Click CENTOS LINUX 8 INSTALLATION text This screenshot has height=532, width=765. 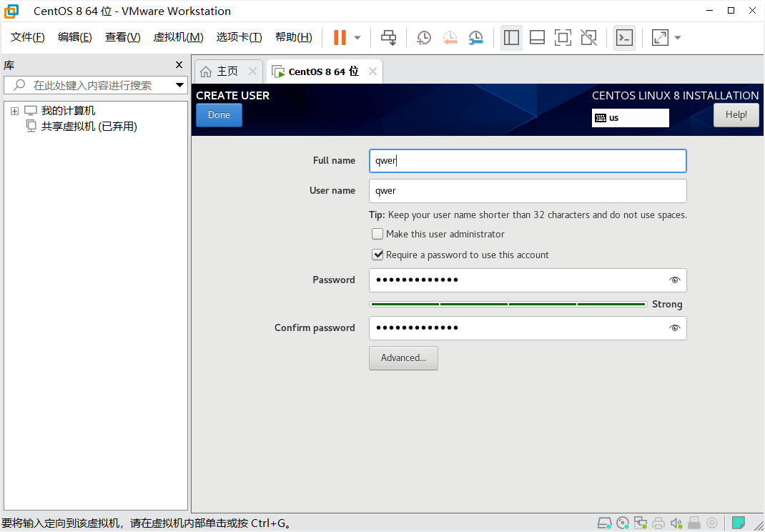click(x=675, y=96)
